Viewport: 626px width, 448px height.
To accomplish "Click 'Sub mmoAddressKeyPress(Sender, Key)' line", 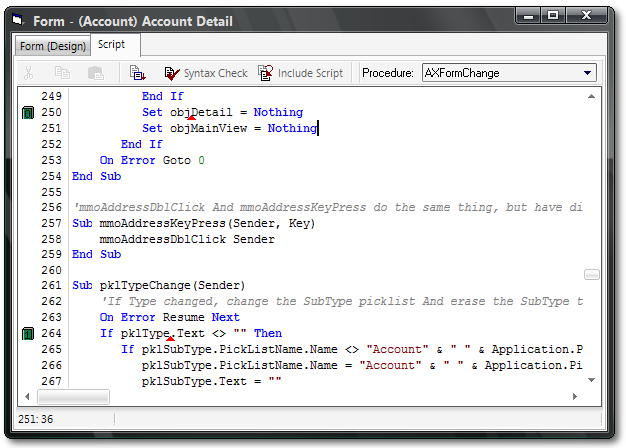I will (x=194, y=224).
